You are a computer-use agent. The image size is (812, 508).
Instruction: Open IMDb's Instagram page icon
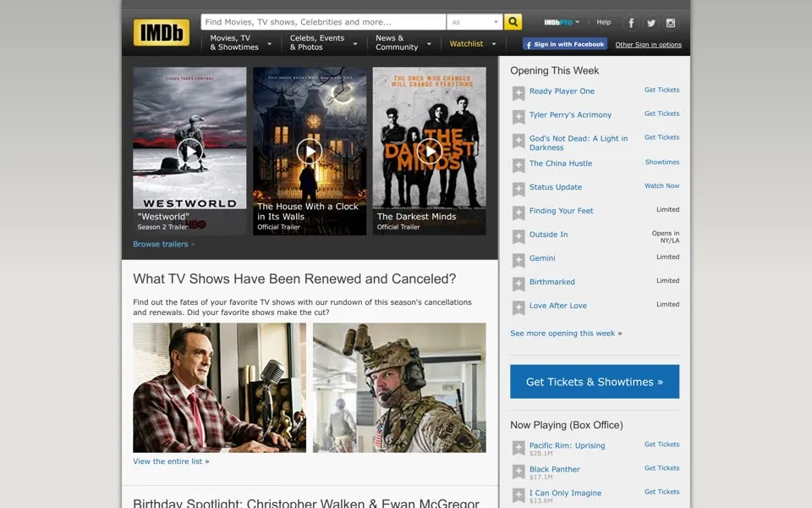671,23
